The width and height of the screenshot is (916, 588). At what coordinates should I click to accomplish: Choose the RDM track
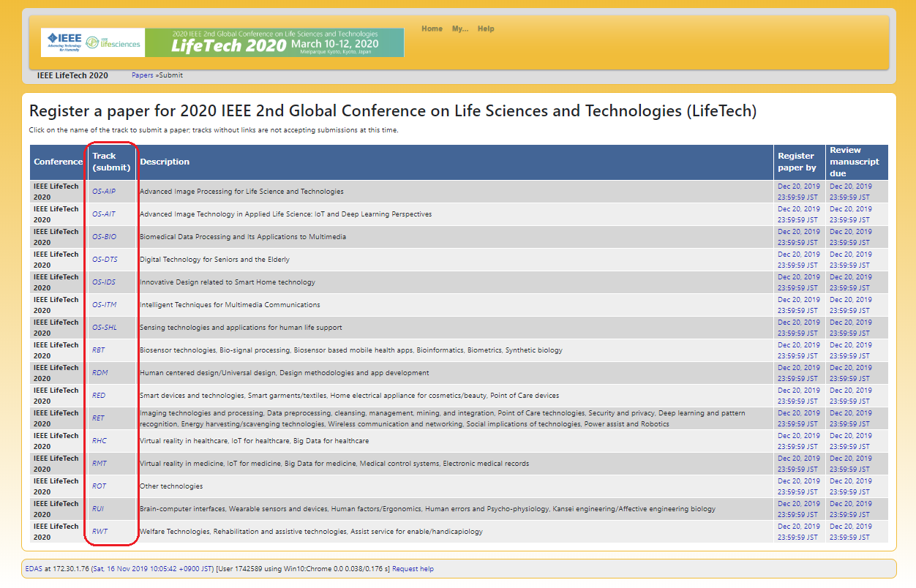(100, 373)
